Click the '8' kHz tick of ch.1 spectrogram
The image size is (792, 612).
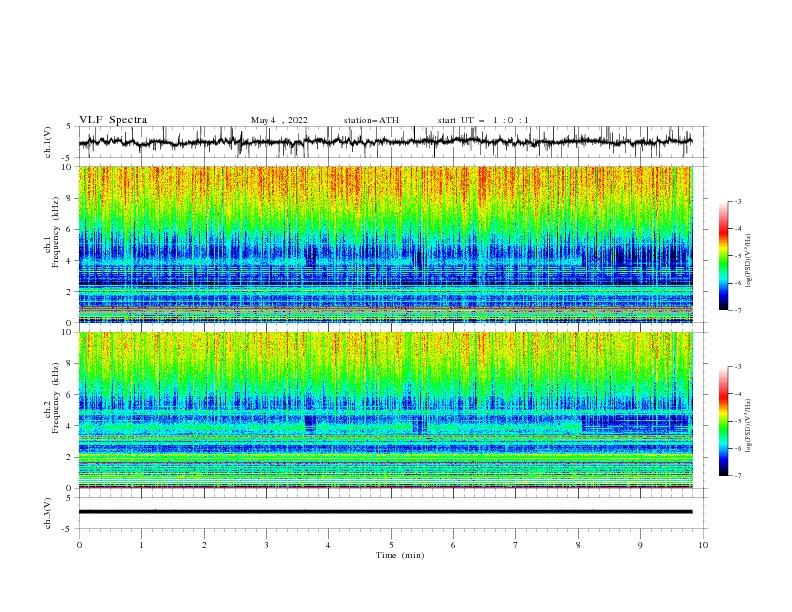69,198
